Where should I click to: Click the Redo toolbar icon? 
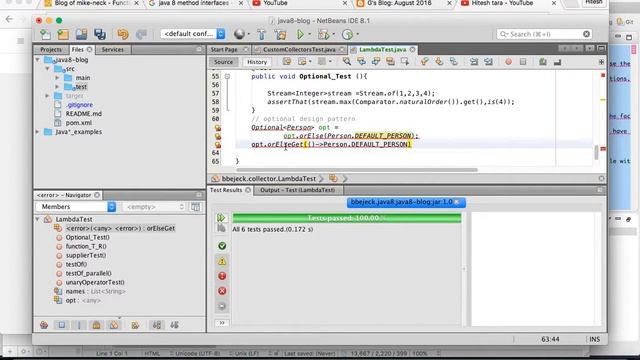tap(141, 35)
